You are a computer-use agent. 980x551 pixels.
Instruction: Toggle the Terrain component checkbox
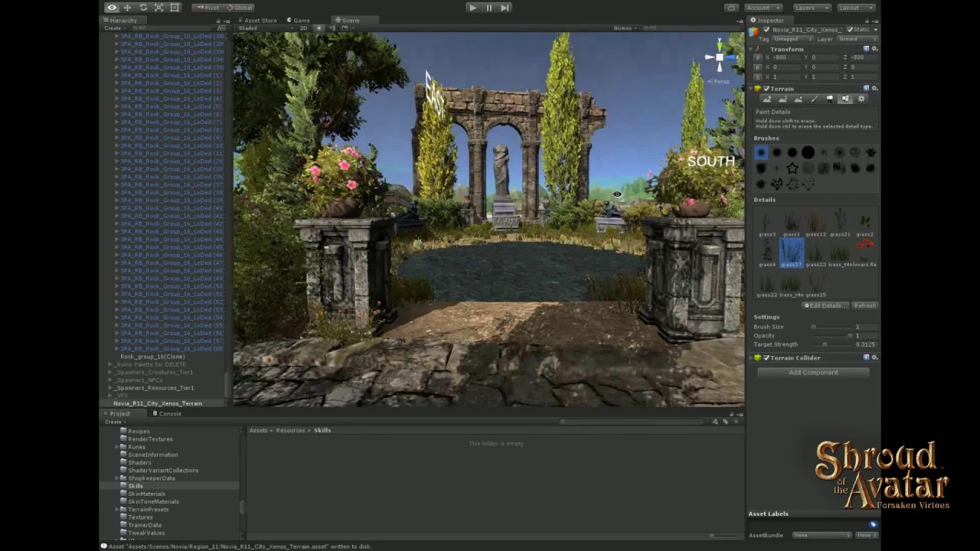(766, 89)
